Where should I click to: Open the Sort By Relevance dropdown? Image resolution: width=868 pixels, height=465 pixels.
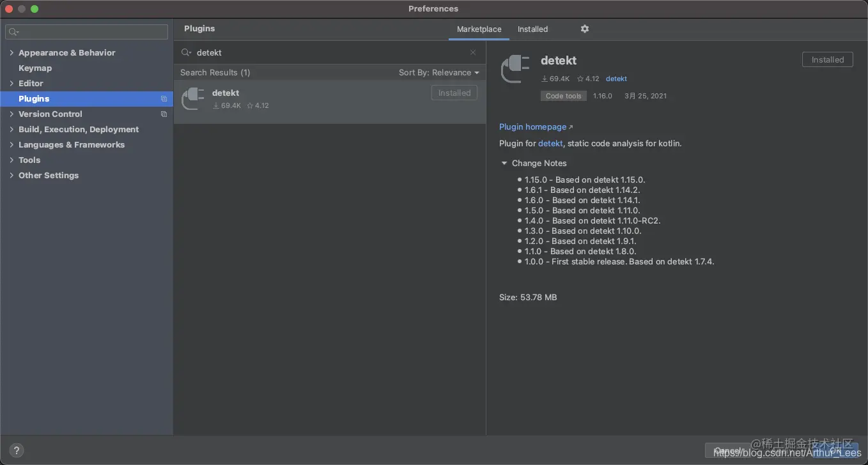coord(438,73)
